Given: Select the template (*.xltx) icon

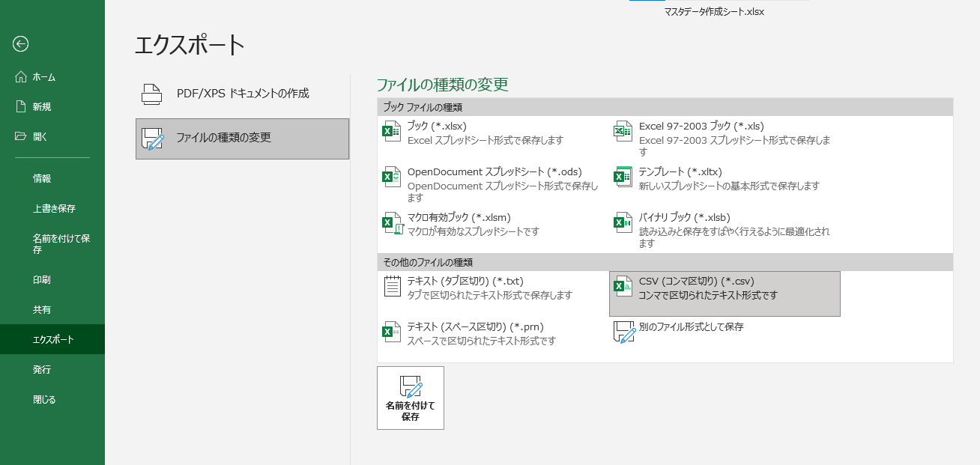Looking at the screenshot, I should 623,177.
